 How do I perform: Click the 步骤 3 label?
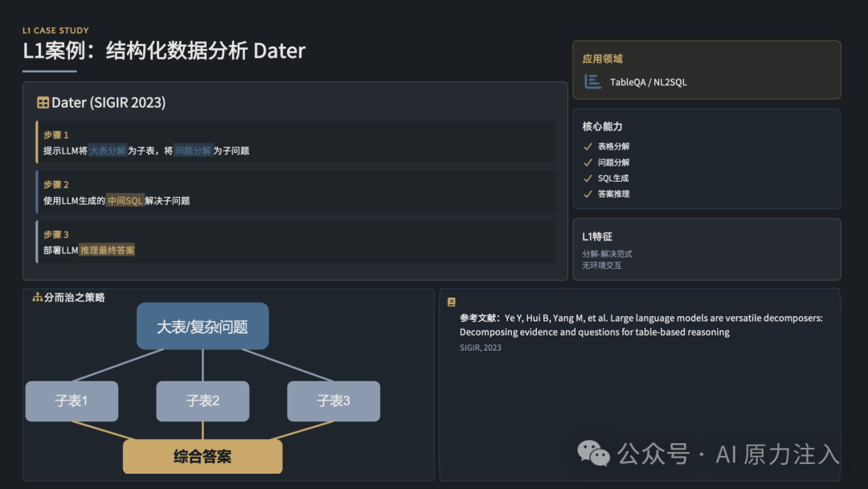pyautogui.click(x=56, y=234)
